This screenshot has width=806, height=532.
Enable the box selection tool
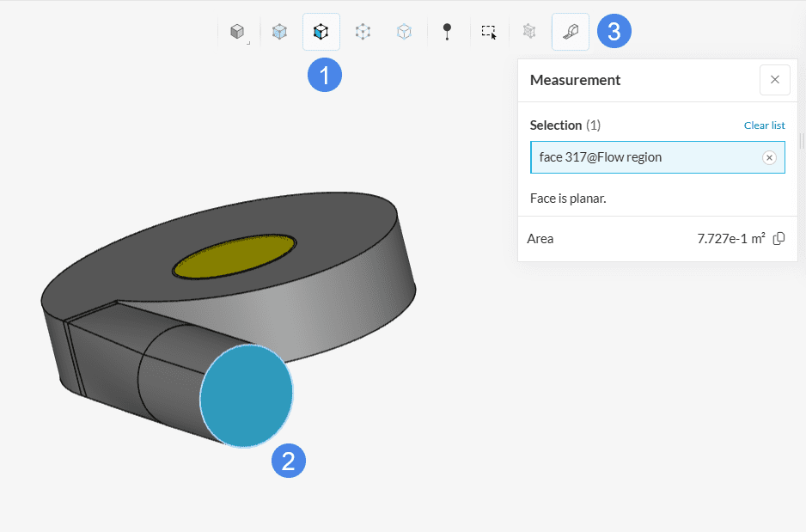[x=489, y=32]
